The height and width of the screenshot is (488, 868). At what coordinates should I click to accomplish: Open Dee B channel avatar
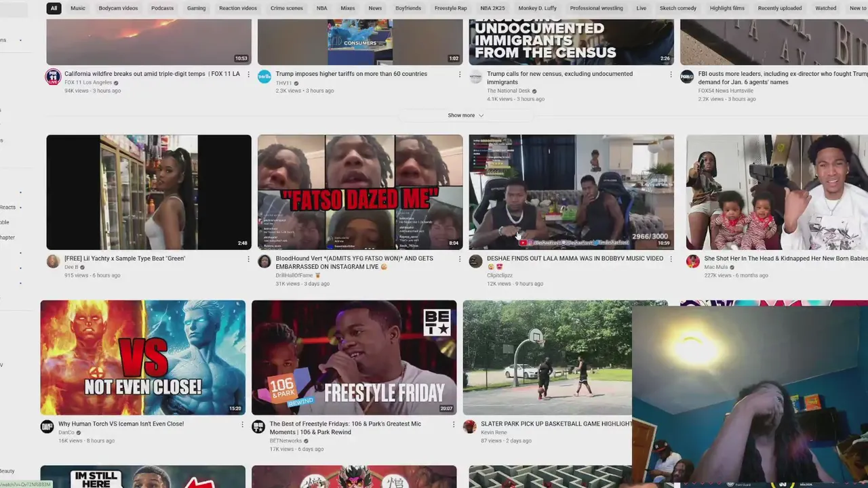(53, 262)
